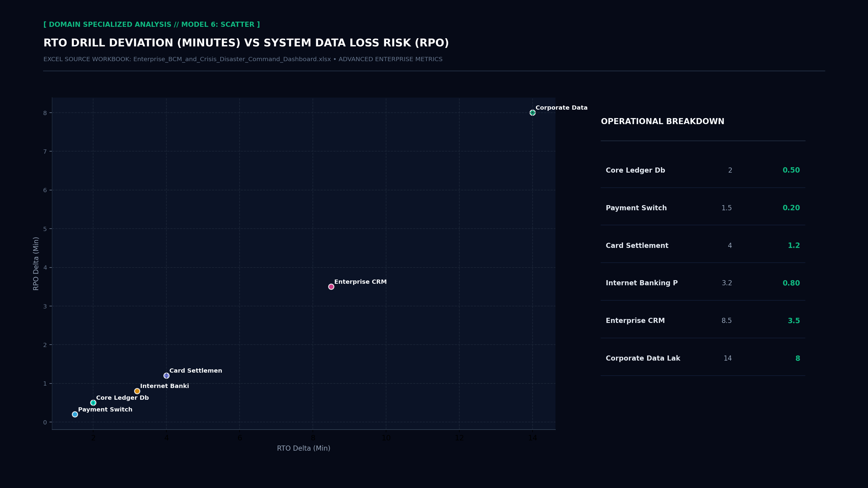Select the blue Payment Switch data point
This screenshot has height=488, width=868.
pos(75,414)
